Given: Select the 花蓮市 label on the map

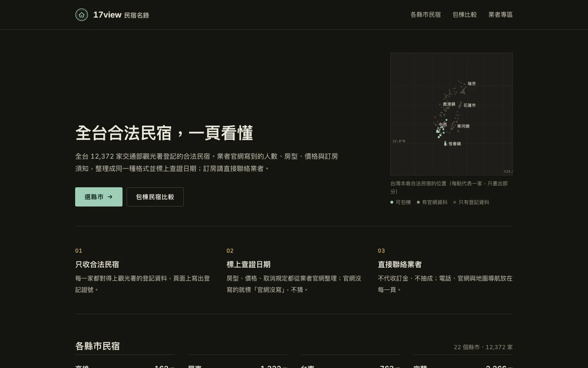Looking at the screenshot, I should 470,105.
